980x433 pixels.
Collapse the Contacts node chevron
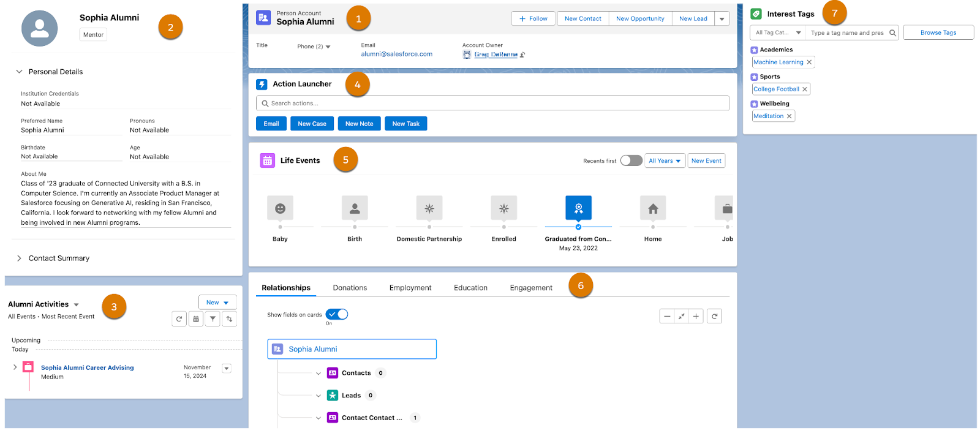318,374
